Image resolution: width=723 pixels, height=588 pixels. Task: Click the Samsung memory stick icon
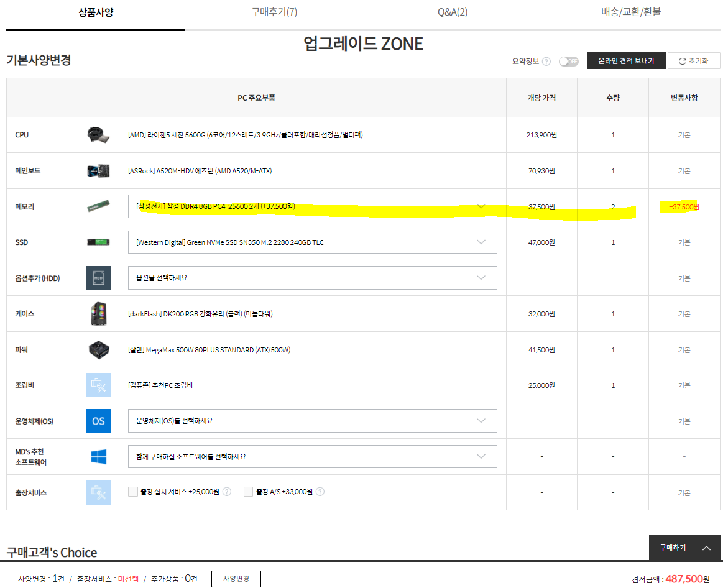pyautogui.click(x=98, y=206)
